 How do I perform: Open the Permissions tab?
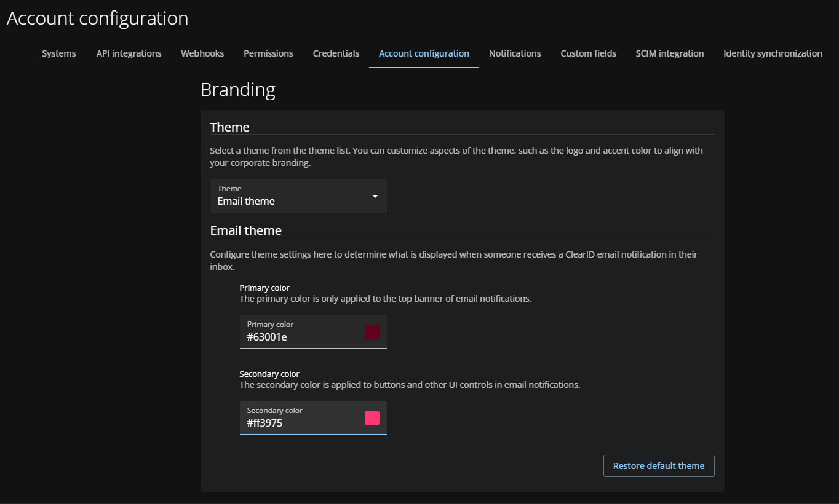coord(268,53)
